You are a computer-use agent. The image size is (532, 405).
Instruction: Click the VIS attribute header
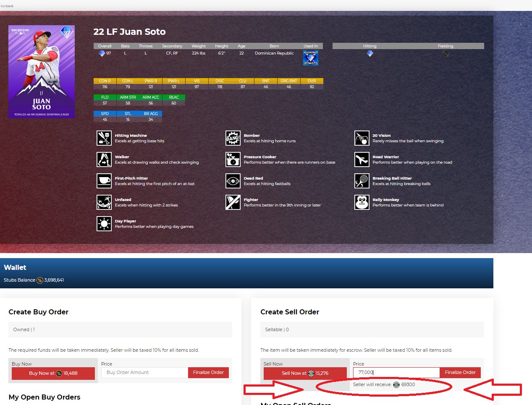[x=197, y=81]
